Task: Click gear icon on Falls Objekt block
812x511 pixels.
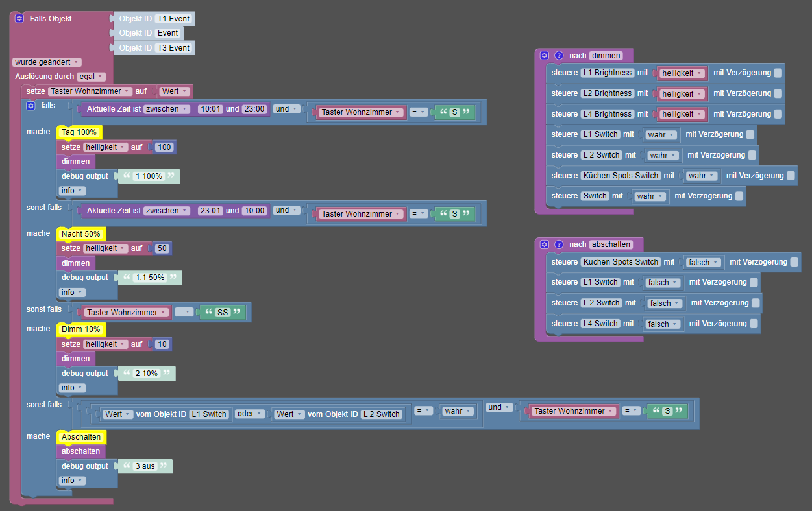Action: click(19, 19)
